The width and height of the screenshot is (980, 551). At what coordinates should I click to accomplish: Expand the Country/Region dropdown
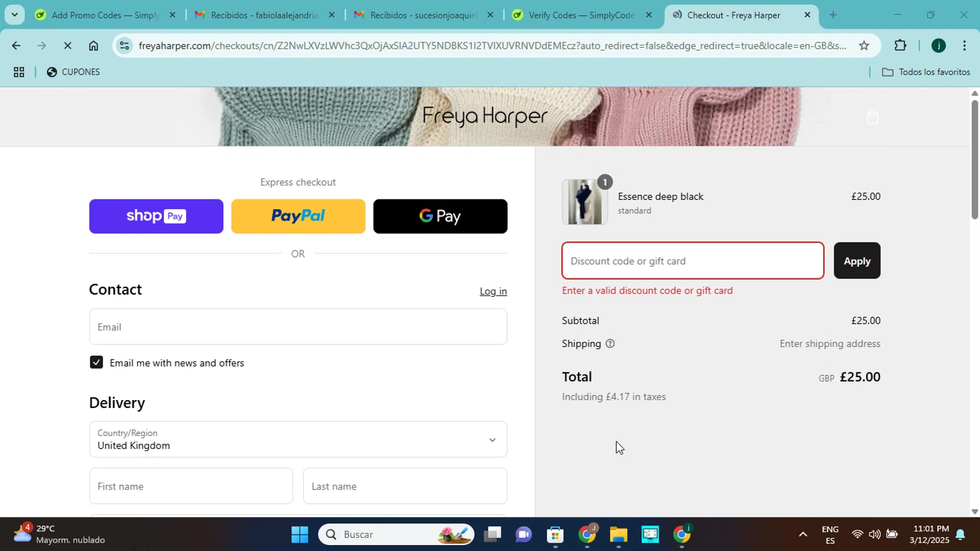[298, 439]
